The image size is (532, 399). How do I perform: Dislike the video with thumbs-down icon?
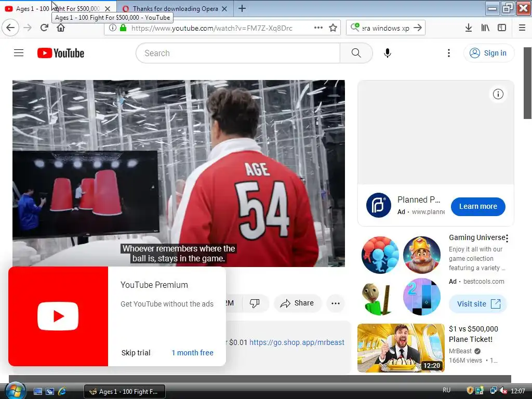[x=255, y=303]
